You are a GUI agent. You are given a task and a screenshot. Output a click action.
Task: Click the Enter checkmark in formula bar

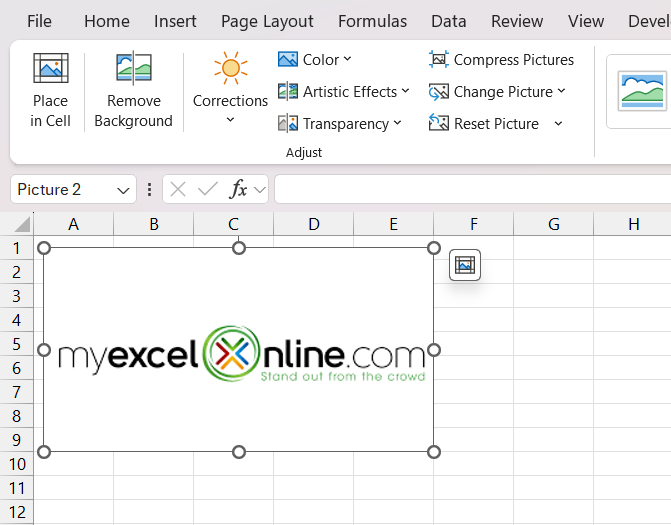click(208, 189)
